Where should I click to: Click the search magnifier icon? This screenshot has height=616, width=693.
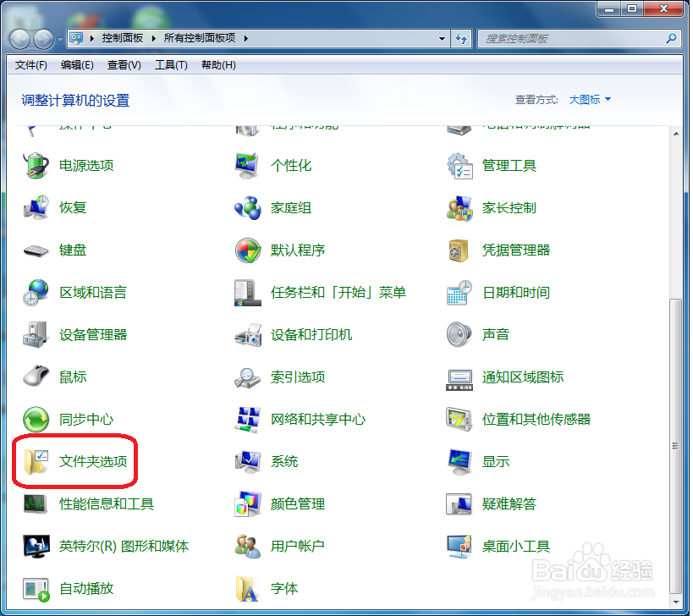pyautogui.click(x=671, y=38)
